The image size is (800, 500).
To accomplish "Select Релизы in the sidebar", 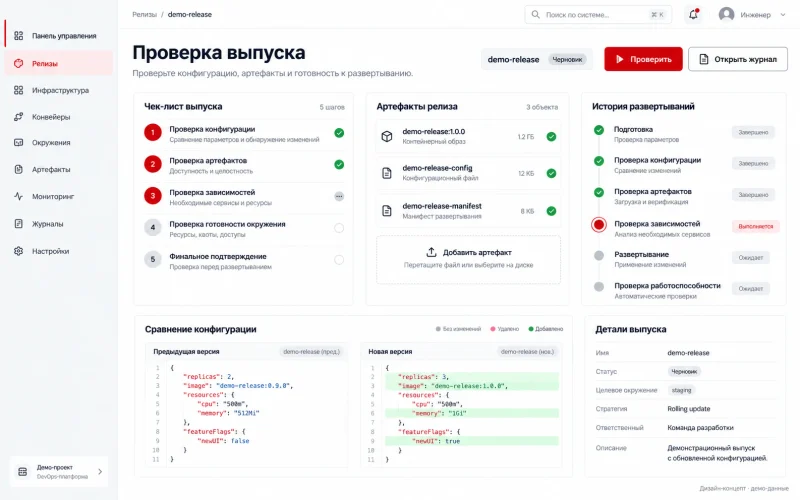I will 59,63.
